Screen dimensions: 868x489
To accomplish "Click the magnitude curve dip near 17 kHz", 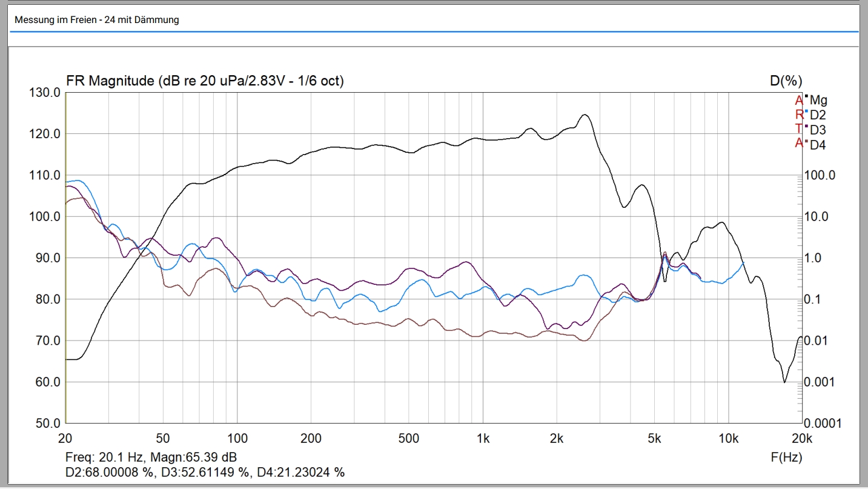I will pos(784,382).
